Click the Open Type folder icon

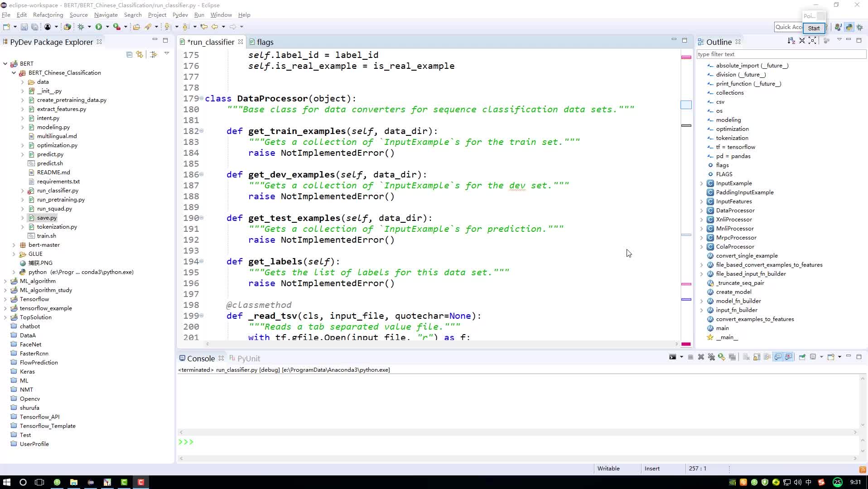point(136,27)
